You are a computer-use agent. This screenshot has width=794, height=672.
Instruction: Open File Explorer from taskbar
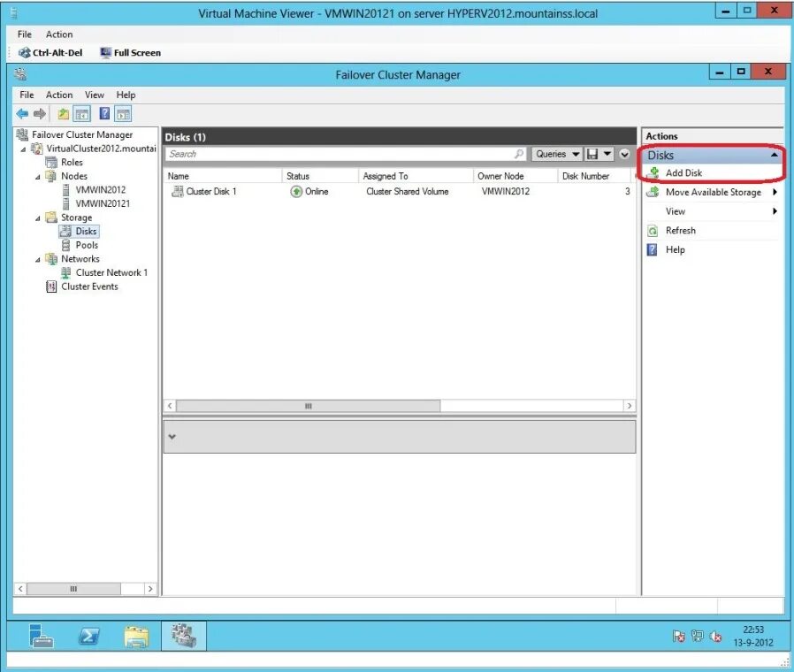point(136,636)
